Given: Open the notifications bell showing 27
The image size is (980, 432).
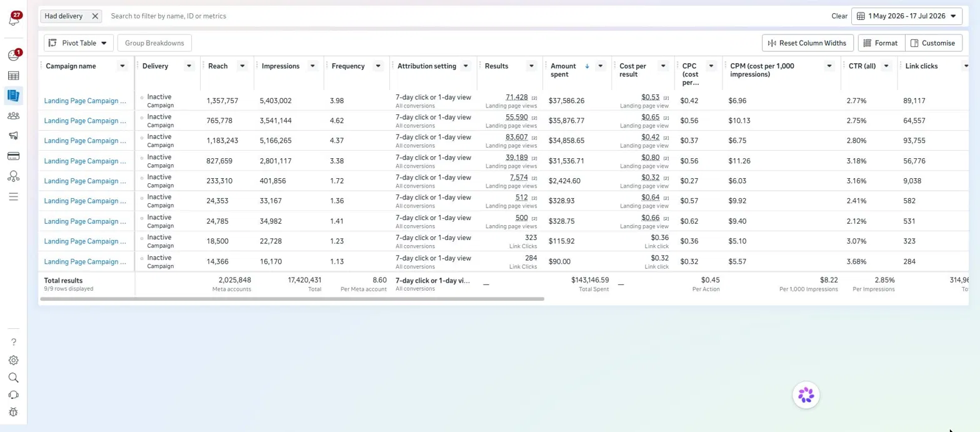Looking at the screenshot, I should pyautogui.click(x=14, y=19).
